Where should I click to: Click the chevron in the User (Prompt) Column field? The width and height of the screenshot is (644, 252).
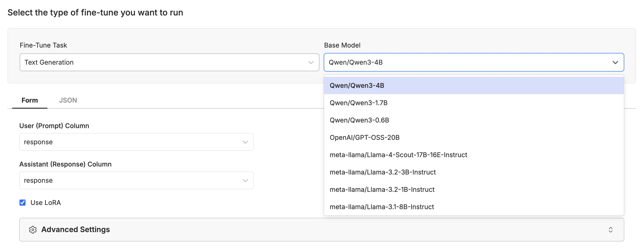click(x=245, y=142)
